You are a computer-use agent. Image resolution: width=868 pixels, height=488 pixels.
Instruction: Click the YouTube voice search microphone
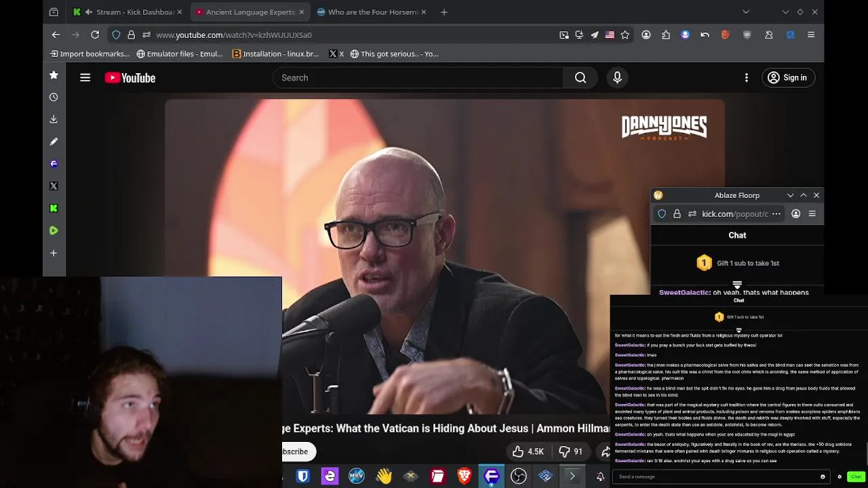(x=617, y=78)
